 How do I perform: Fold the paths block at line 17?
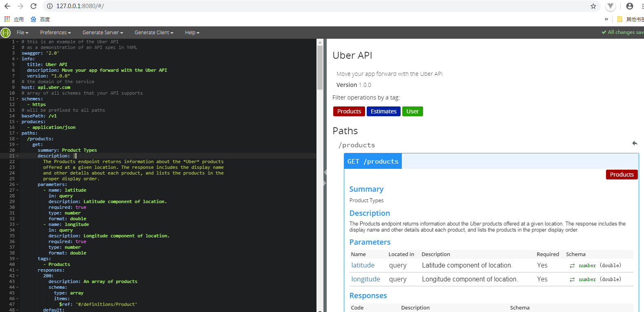tap(17, 133)
